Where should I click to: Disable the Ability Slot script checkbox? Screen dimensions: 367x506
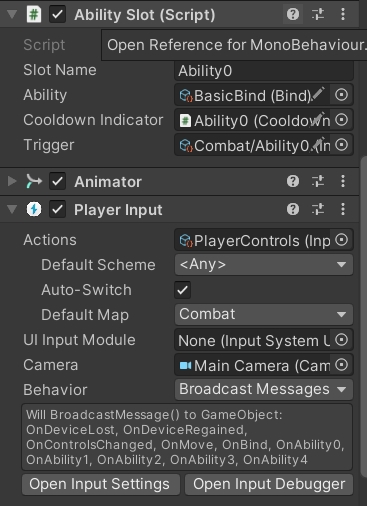57,14
